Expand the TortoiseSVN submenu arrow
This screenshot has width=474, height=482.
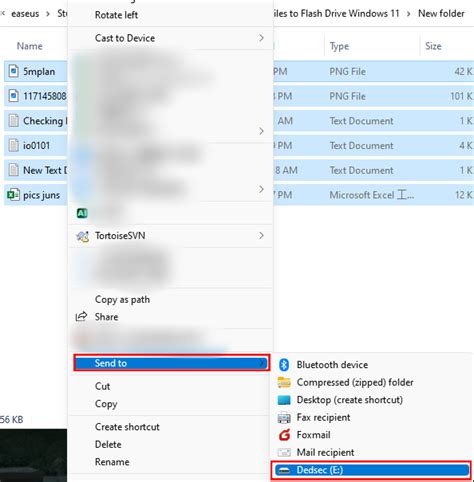click(x=261, y=236)
